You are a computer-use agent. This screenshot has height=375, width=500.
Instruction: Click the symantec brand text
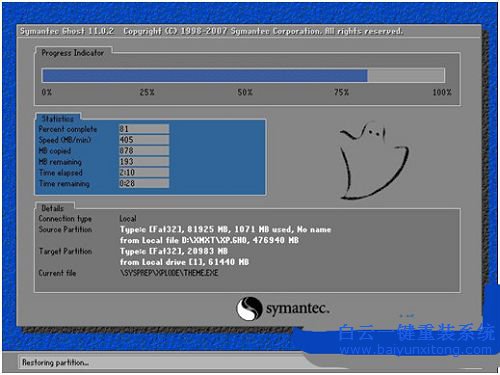(x=297, y=308)
